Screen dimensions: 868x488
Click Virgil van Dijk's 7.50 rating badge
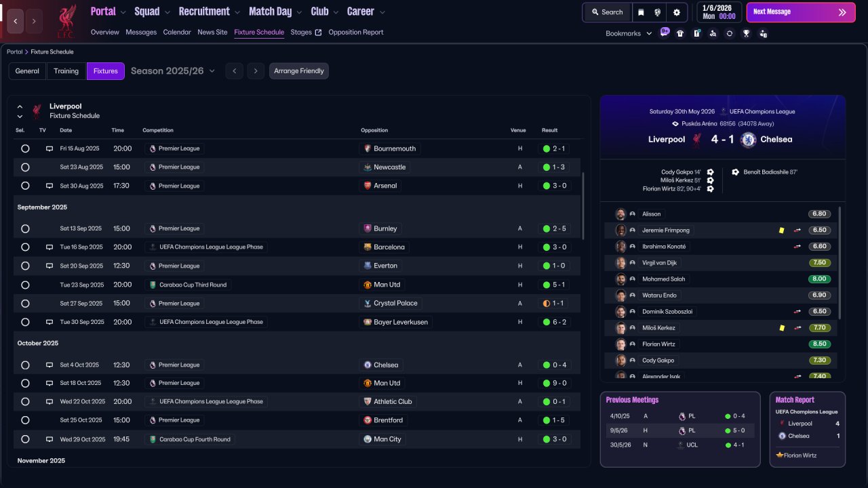point(820,263)
